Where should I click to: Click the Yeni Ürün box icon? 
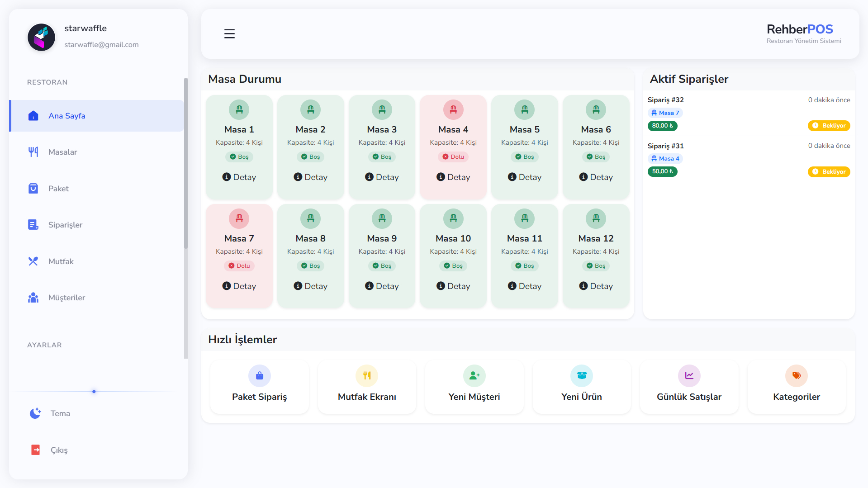tap(582, 375)
